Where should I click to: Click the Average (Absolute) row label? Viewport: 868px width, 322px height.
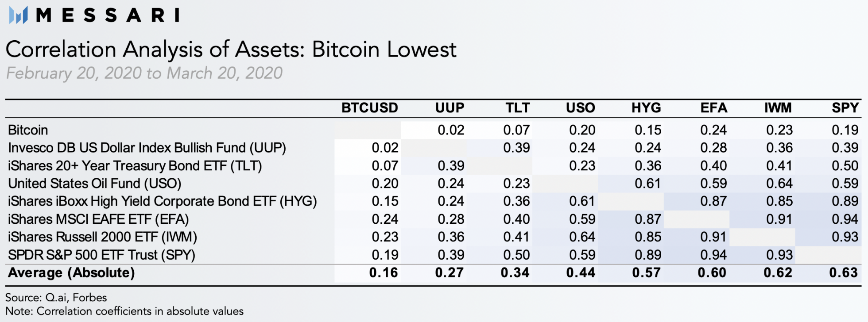pos(71,273)
